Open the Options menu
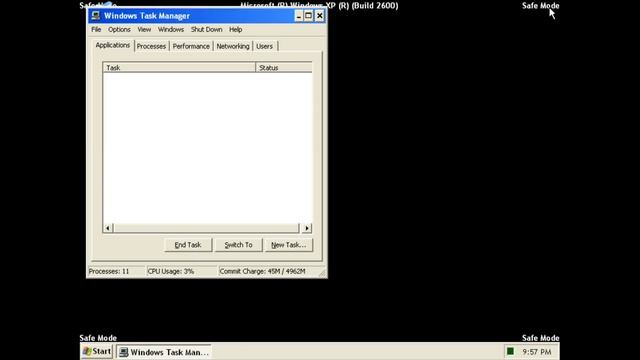 [119, 29]
